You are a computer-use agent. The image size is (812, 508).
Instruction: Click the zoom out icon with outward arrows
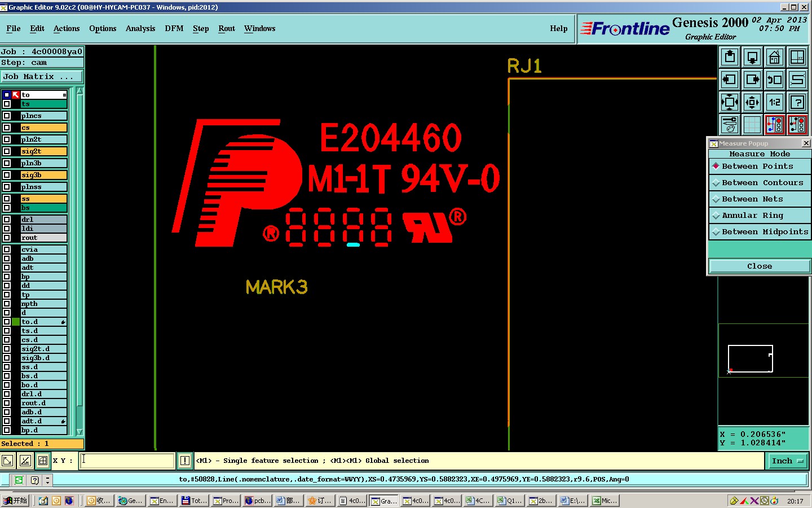point(752,102)
